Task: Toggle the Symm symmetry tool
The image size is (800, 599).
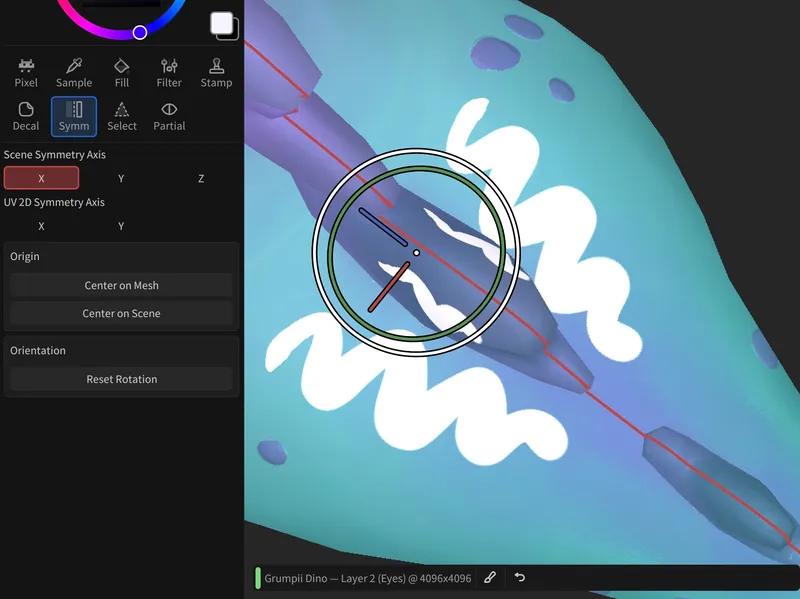Action: pyautogui.click(x=73, y=116)
